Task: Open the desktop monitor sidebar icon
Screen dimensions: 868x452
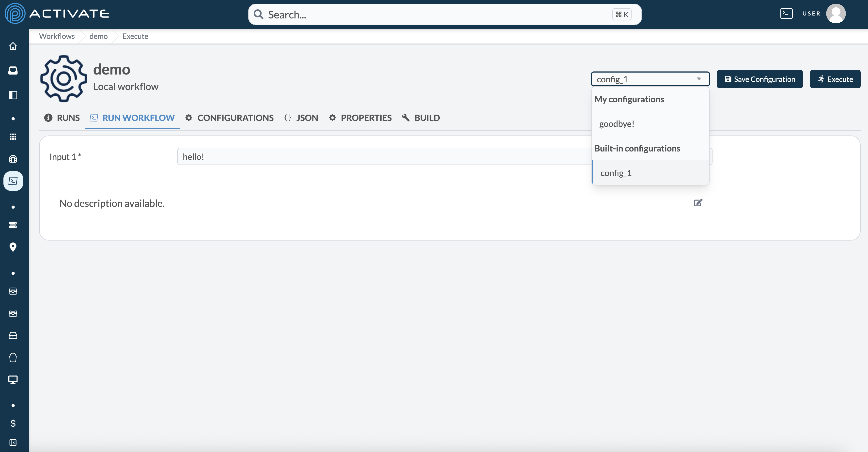Action: (x=13, y=380)
